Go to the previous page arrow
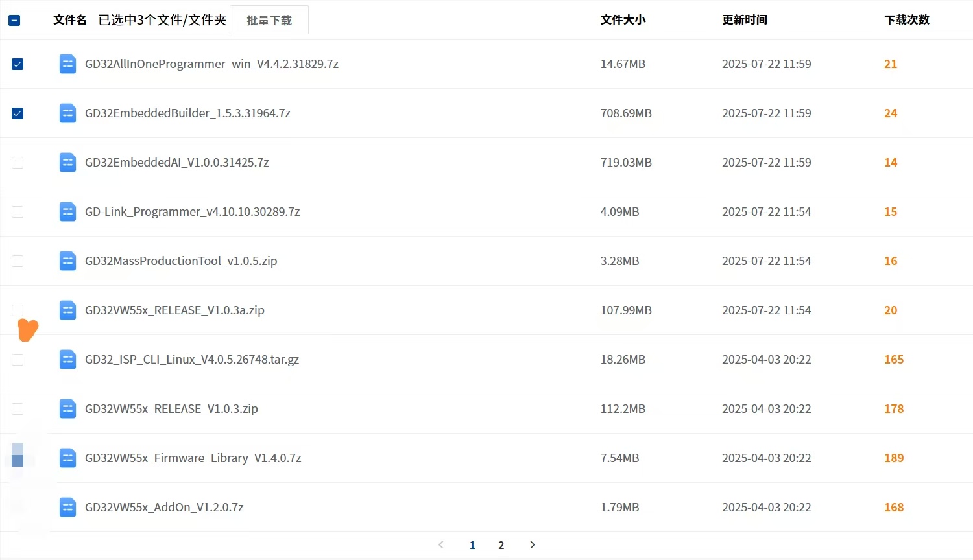The width and height of the screenshot is (973, 560). tap(441, 545)
